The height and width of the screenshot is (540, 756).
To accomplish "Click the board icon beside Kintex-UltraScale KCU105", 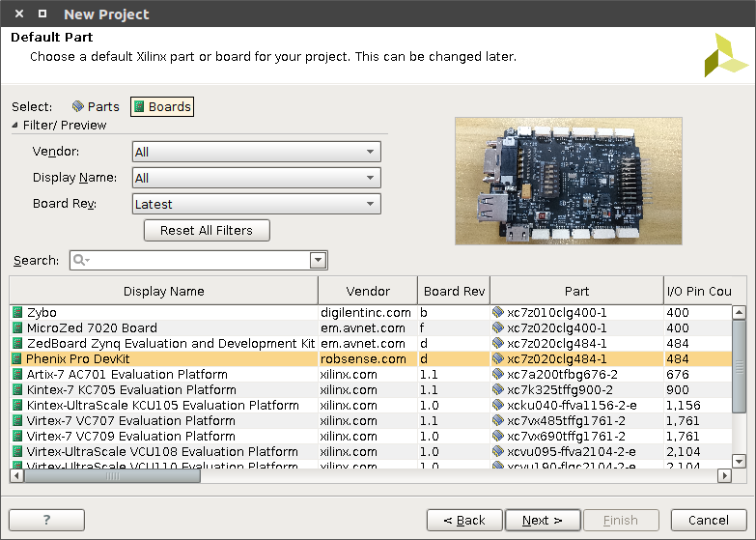I will coord(17,406).
